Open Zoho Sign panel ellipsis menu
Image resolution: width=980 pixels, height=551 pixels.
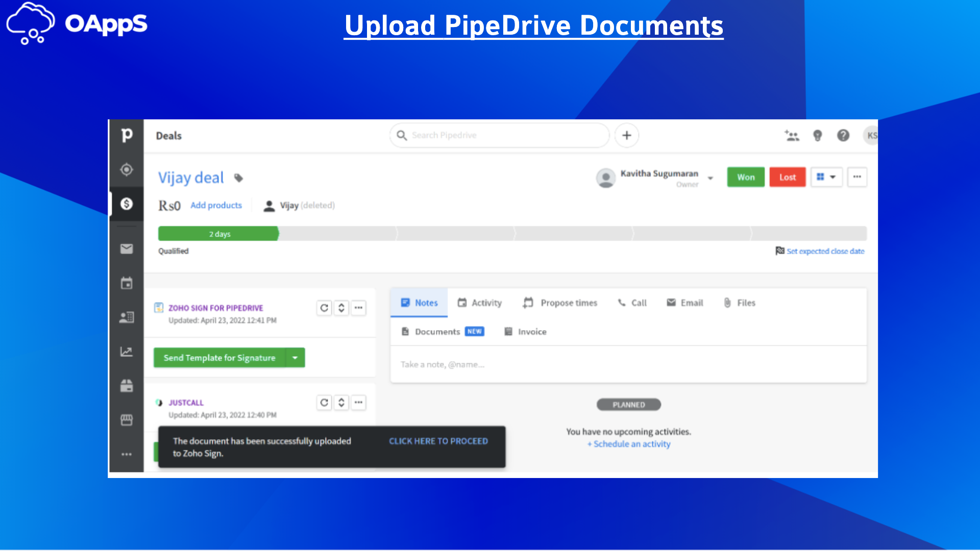(359, 308)
